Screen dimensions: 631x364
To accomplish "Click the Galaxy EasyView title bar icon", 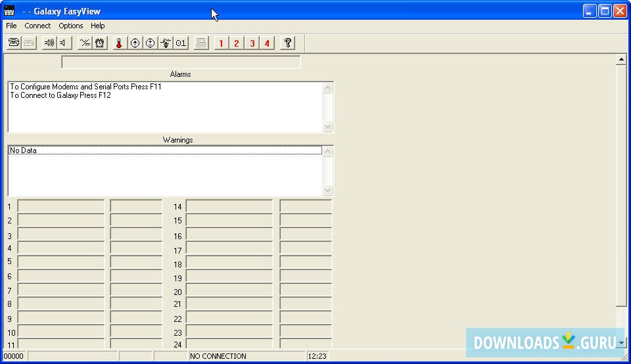I will 9,11.
